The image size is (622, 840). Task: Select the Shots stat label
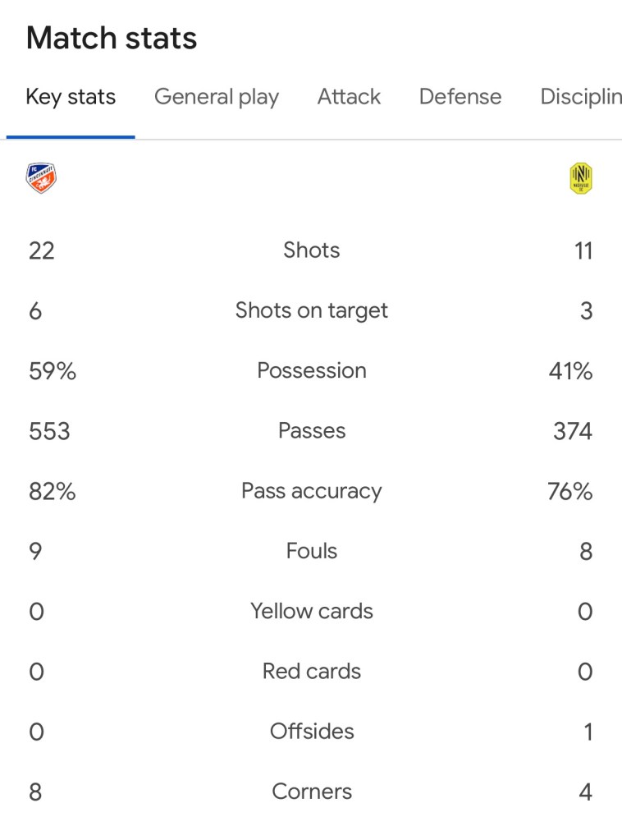coord(312,250)
